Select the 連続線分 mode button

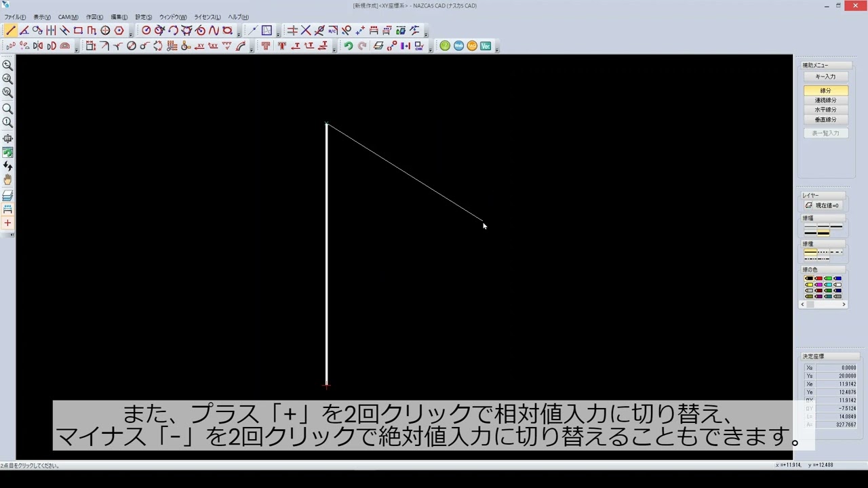click(x=825, y=100)
